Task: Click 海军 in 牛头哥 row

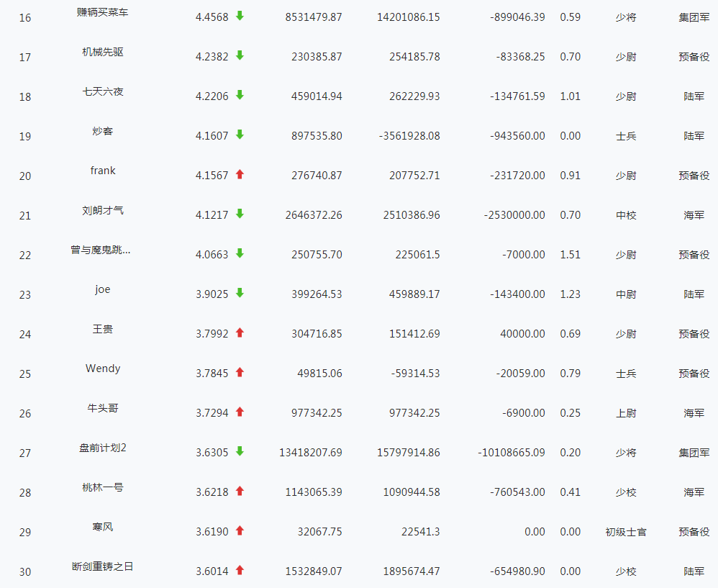Action: click(694, 413)
